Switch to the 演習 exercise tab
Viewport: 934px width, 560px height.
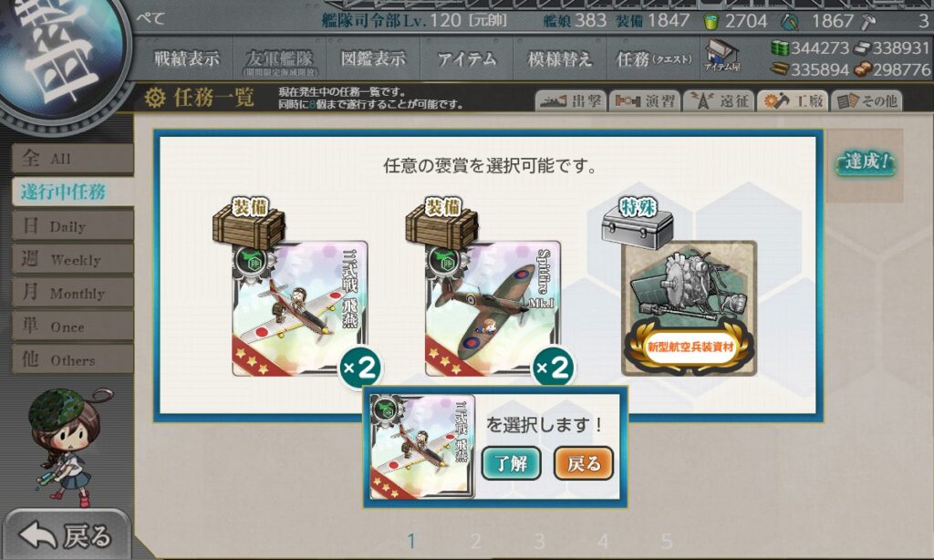click(645, 100)
